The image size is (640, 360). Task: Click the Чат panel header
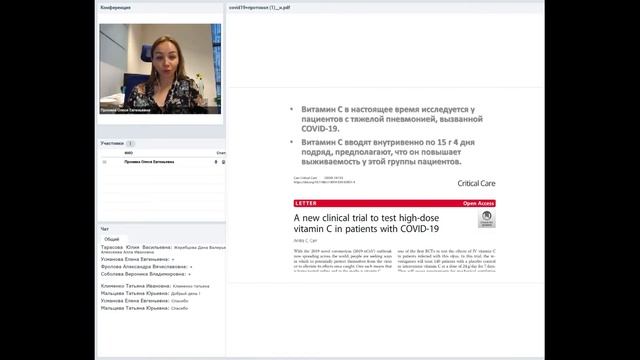(104, 229)
